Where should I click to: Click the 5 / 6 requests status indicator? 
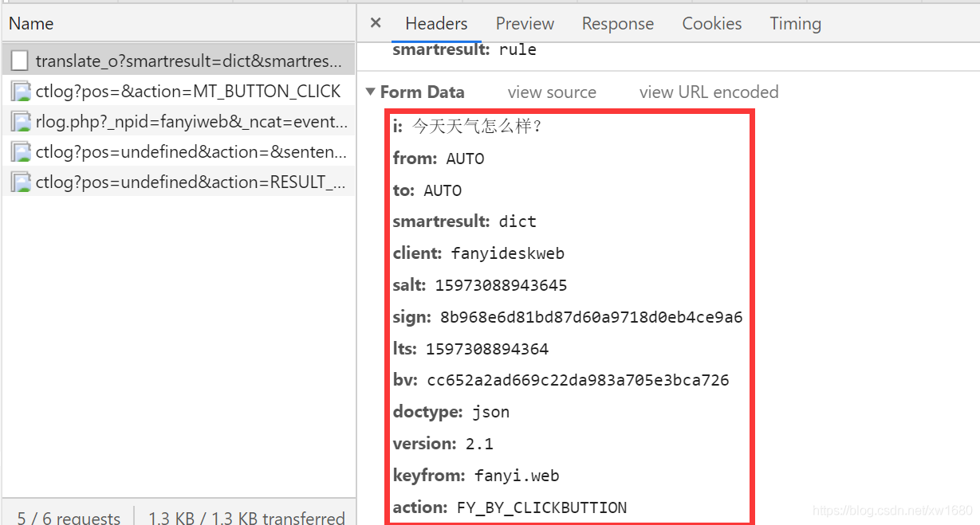(70, 516)
